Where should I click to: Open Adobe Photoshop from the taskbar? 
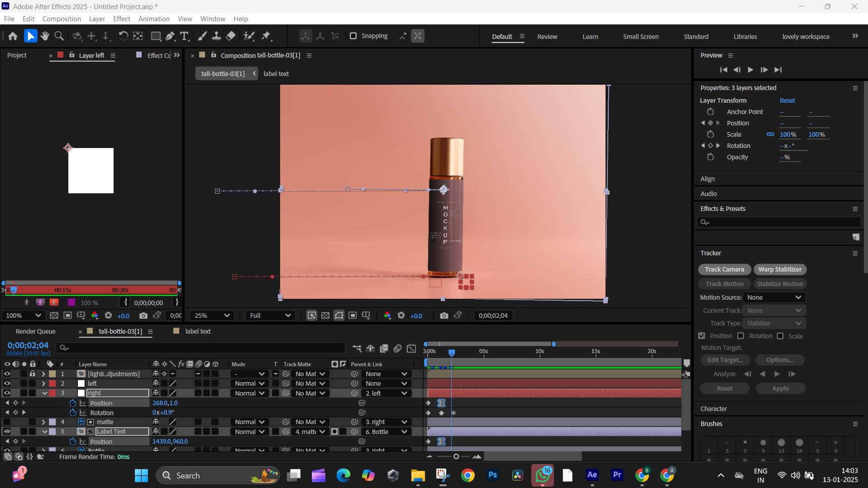pos(493,475)
